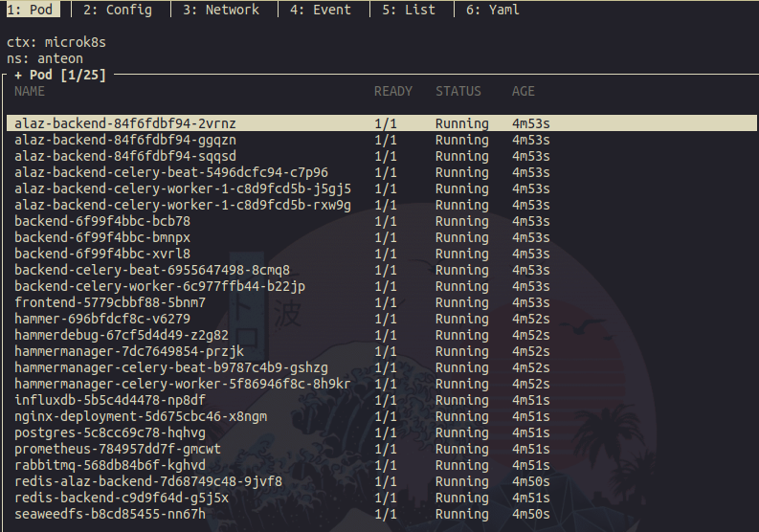Select pod alaz-backend-84f6fdbf94-sqqsd
The image size is (759, 532).
pyautogui.click(x=382, y=156)
